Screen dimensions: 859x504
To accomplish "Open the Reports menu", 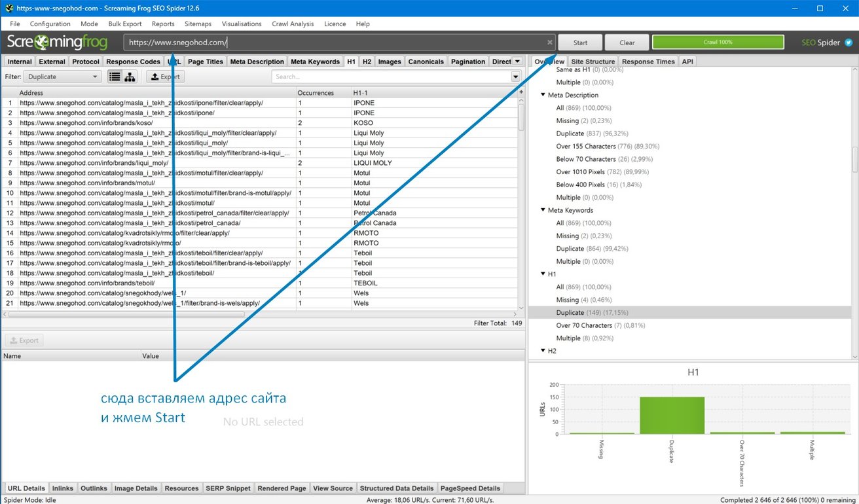I will click(x=163, y=24).
